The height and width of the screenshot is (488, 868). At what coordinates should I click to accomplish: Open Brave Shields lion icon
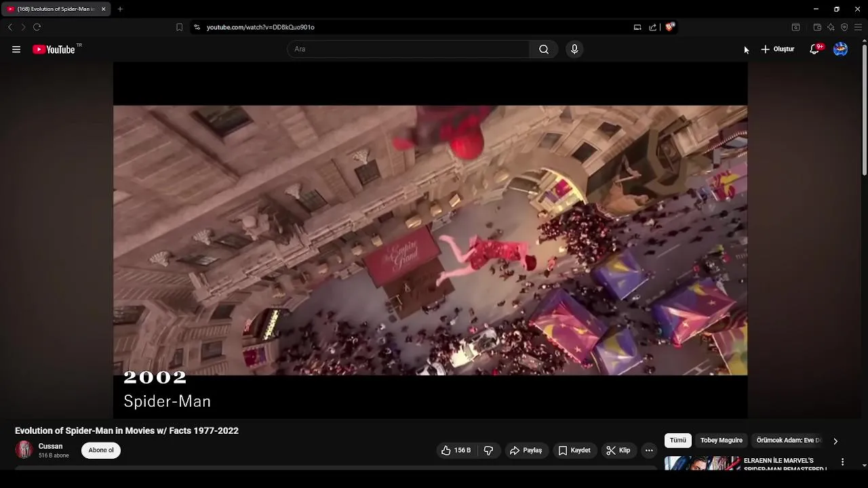(x=670, y=27)
